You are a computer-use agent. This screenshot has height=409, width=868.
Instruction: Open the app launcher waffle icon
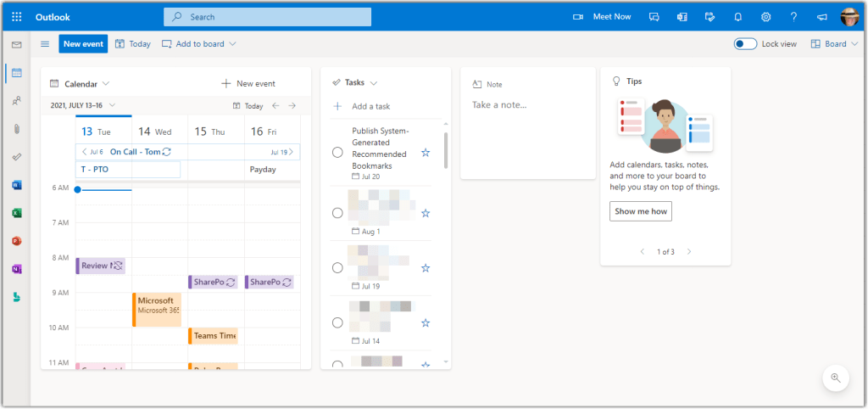tap(17, 16)
